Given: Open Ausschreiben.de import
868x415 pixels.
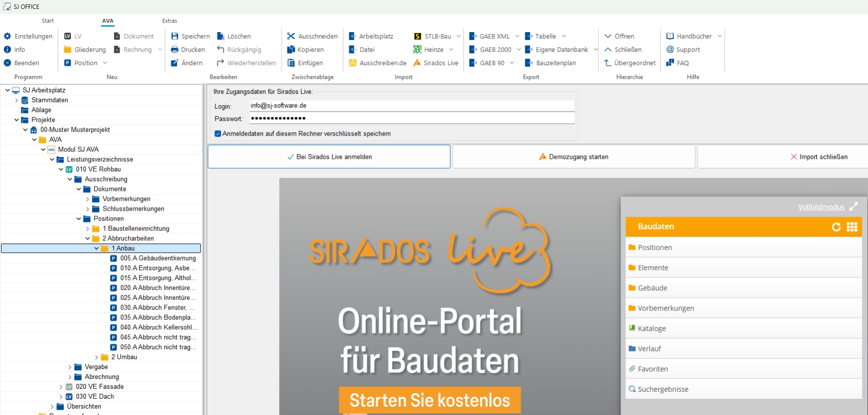Looking at the screenshot, I should click(x=378, y=63).
